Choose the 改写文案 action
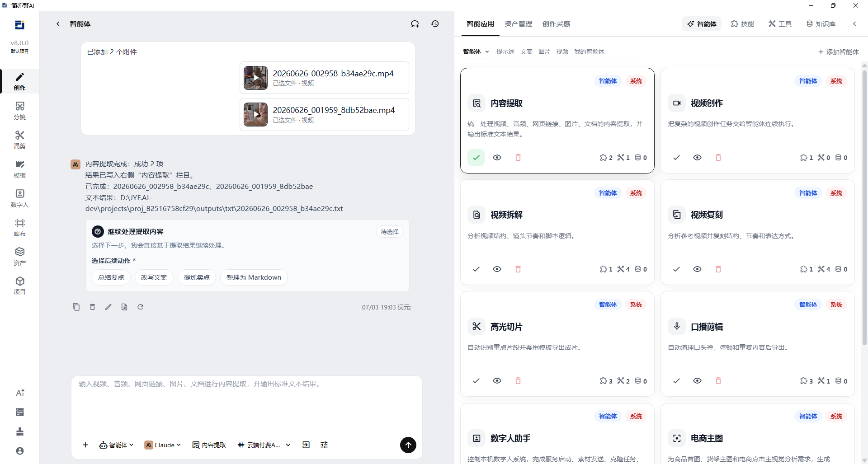This screenshot has height=464, width=868. pos(154,277)
